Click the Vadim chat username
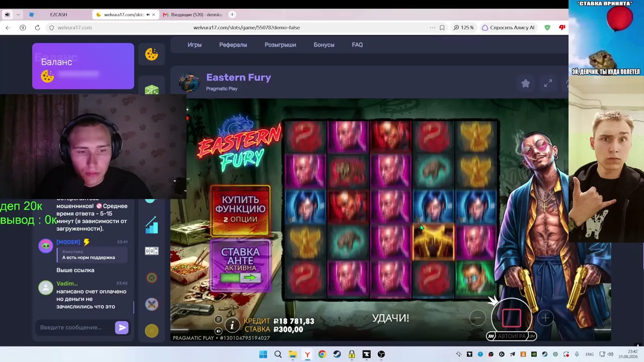Image resolution: width=644 pixels, height=362 pixels. [67, 284]
